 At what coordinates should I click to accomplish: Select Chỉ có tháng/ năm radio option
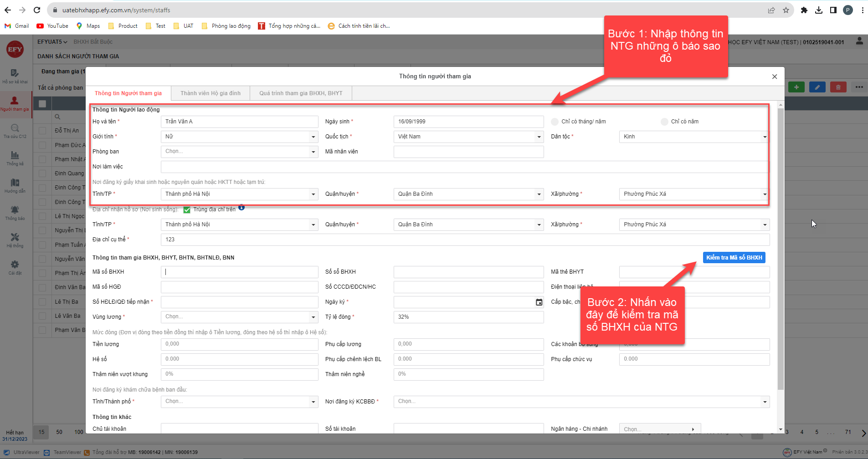(x=555, y=122)
